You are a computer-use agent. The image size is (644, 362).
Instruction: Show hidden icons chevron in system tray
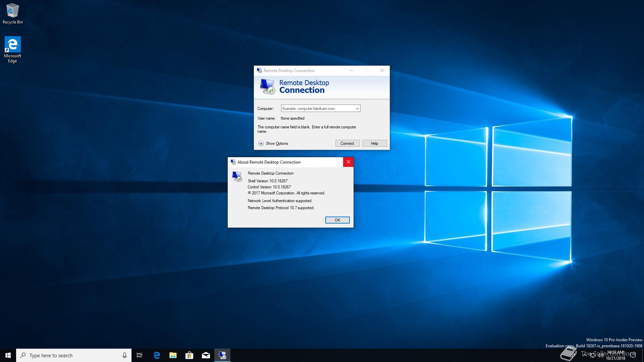click(x=585, y=355)
